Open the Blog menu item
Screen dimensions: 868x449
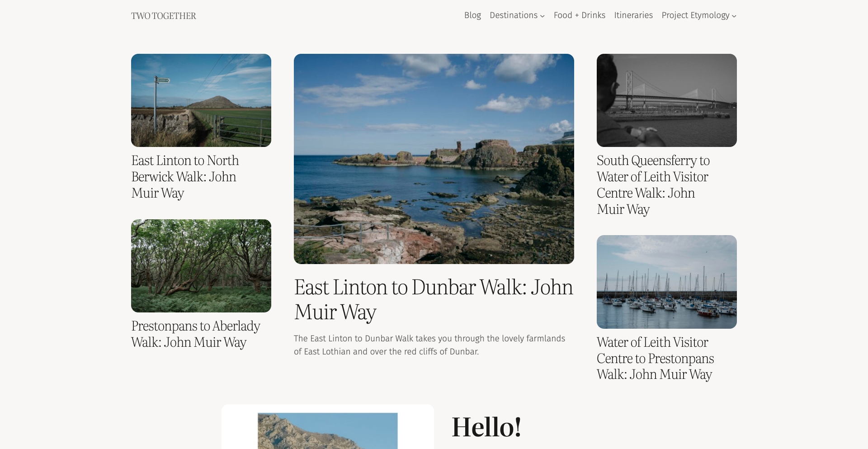point(472,15)
